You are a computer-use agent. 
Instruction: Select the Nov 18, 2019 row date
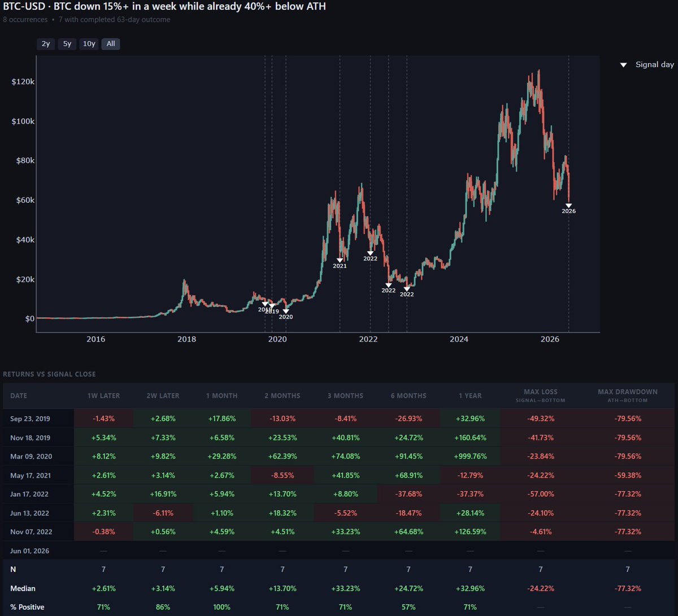(30, 438)
